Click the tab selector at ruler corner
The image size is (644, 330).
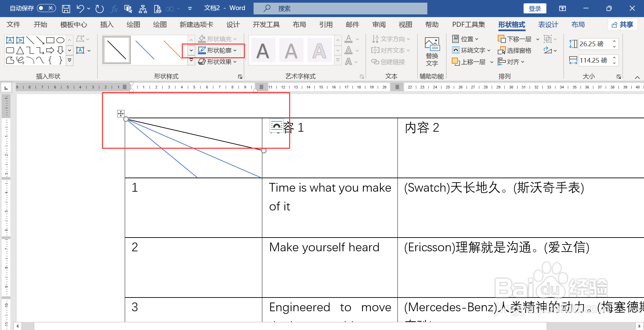coord(6,88)
